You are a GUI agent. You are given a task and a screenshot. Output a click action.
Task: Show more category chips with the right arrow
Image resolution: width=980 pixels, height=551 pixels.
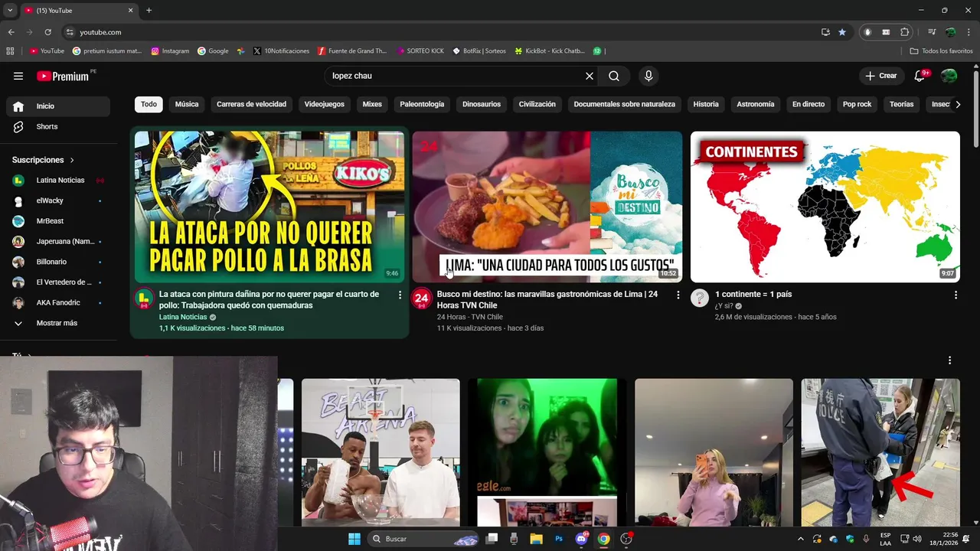[957, 104]
